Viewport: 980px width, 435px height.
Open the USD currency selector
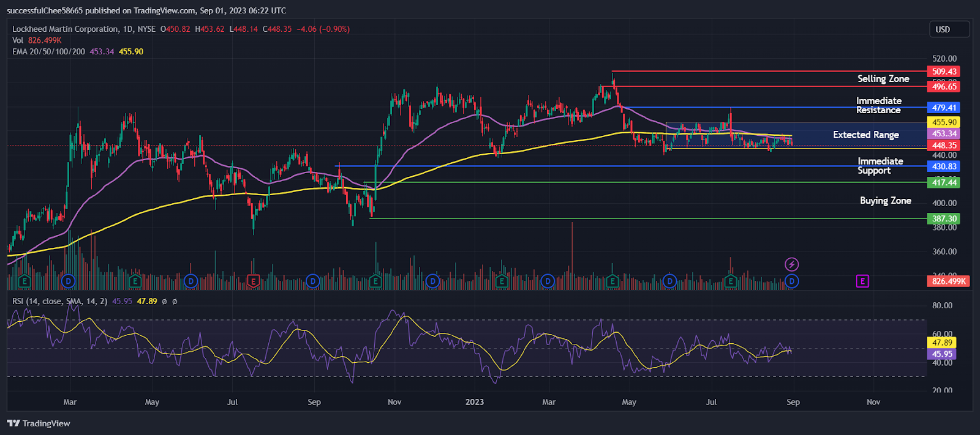(949, 29)
